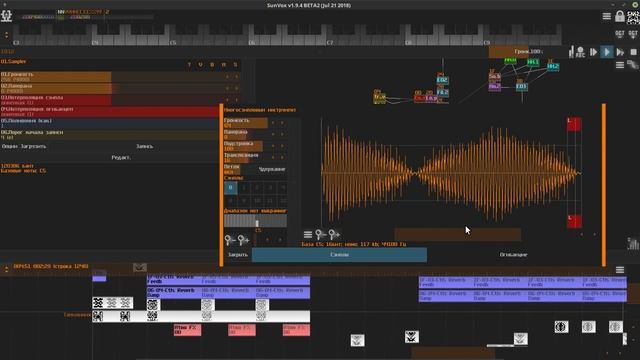Click the Загрузить button

click(x=33, y=146)
